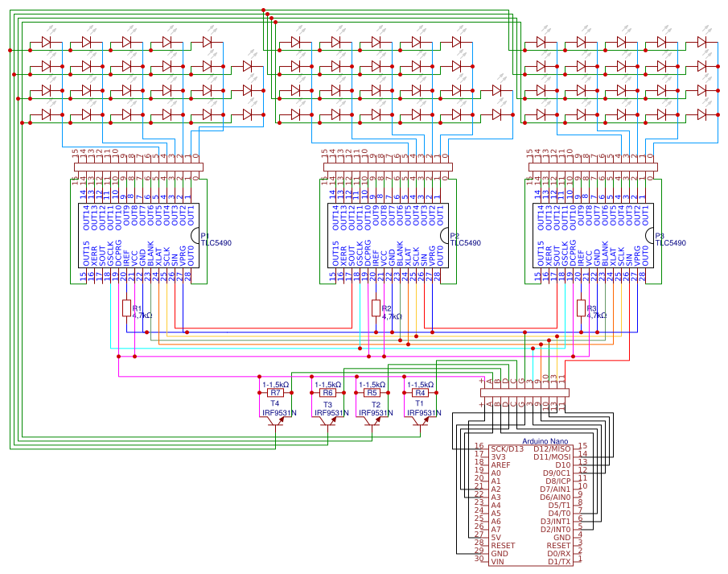This screenshot has width=728, height=574.
Task: Click the R5 resistor above transistor T2
Action: click(371, 393)
